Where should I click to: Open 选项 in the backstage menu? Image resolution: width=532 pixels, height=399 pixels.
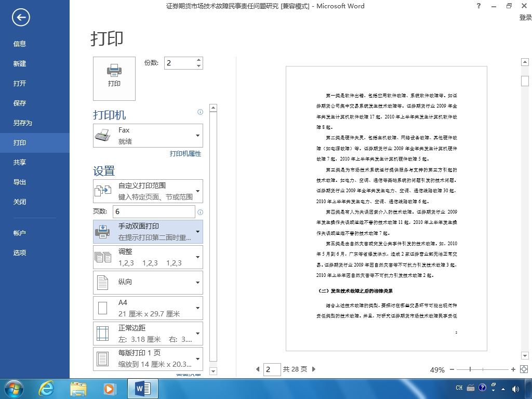[35, 253]
